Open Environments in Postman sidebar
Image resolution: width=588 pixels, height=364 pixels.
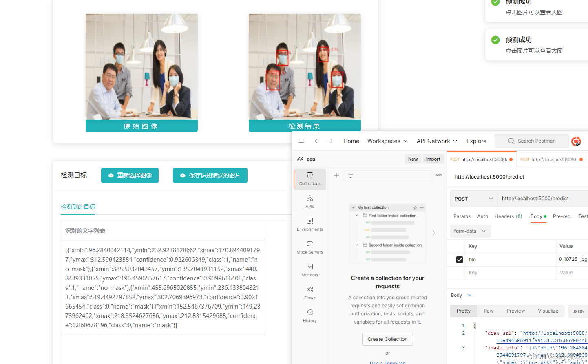[x=310, y=225]
